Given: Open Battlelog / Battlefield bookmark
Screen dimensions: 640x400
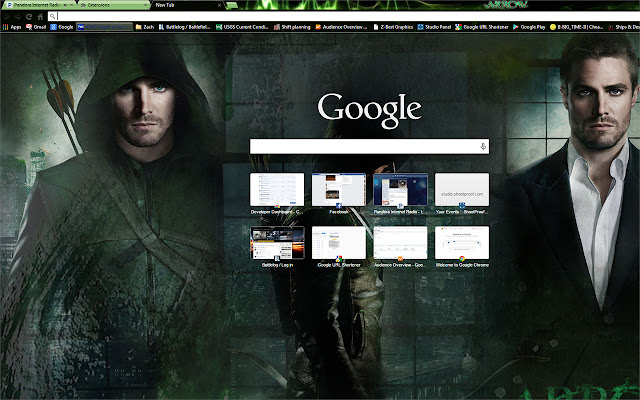Looking at the screenshot, I should point(184,27).
